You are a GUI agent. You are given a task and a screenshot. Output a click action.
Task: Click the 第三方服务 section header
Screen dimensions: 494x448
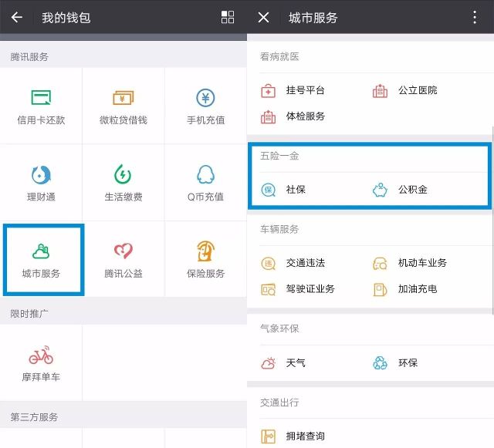click(x=34, y=417)
